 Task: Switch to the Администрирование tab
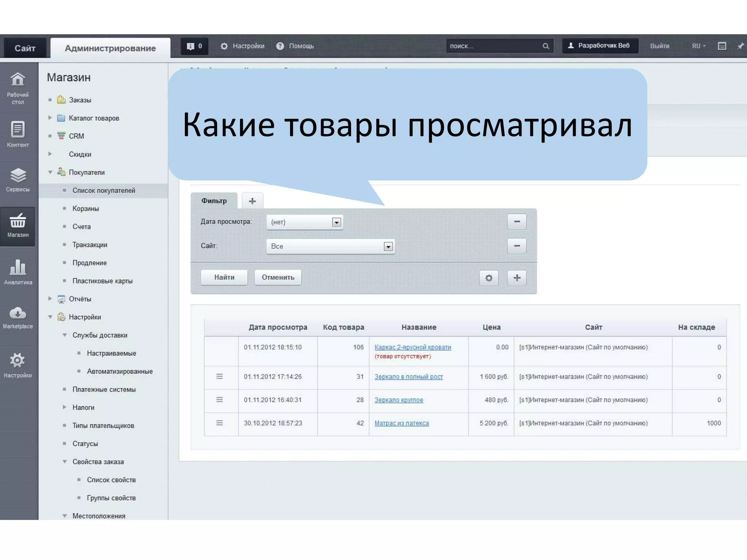(x=110, y=48)
